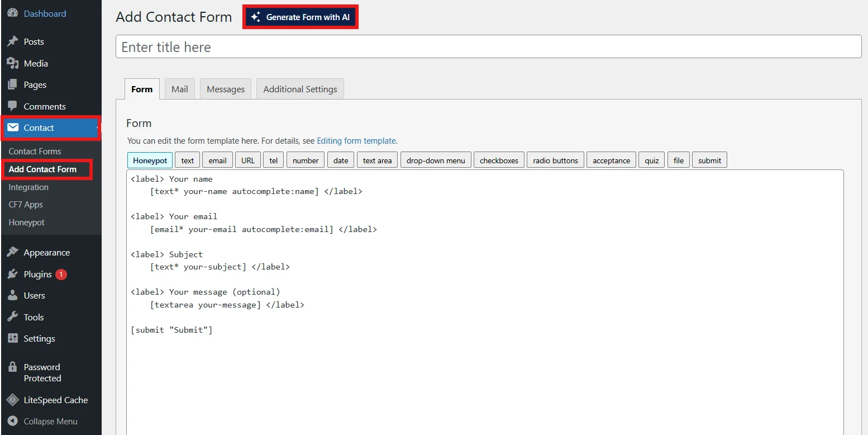868x435 pixels.
Task: Click the Password Protected lock icon
Action: (x=12, y=367)
